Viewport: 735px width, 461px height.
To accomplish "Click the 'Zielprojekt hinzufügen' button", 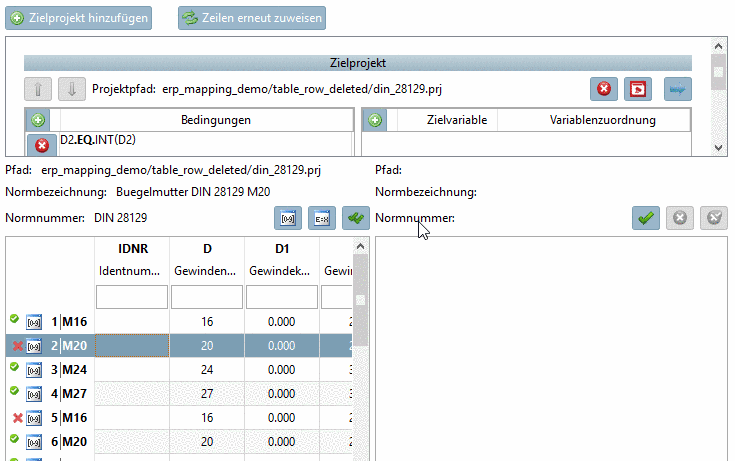I will pos(78,18).
